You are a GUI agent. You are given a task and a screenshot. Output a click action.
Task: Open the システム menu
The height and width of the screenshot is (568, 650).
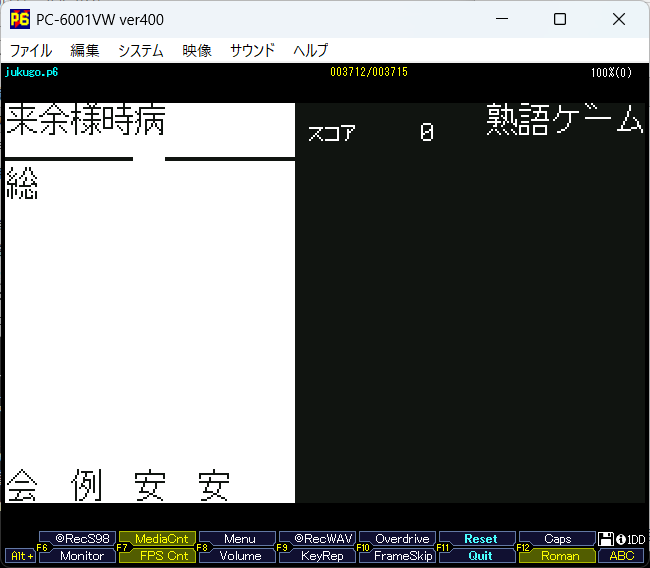click(x=140, y=50)
